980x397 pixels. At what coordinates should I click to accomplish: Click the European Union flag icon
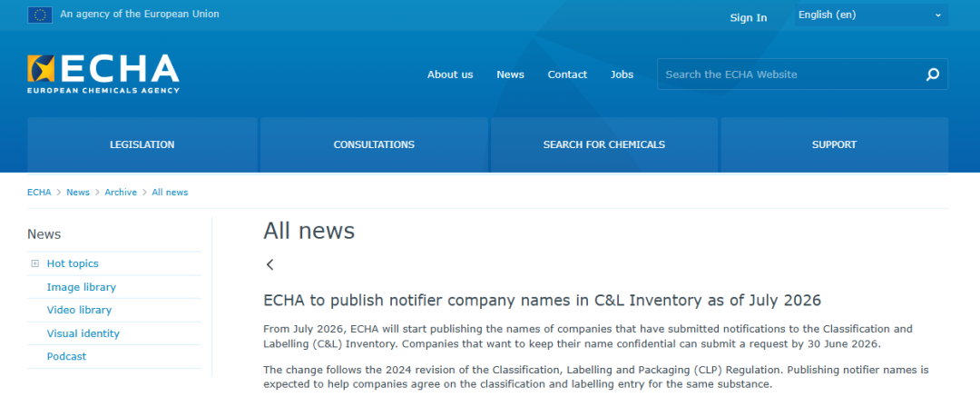(40, 15)
